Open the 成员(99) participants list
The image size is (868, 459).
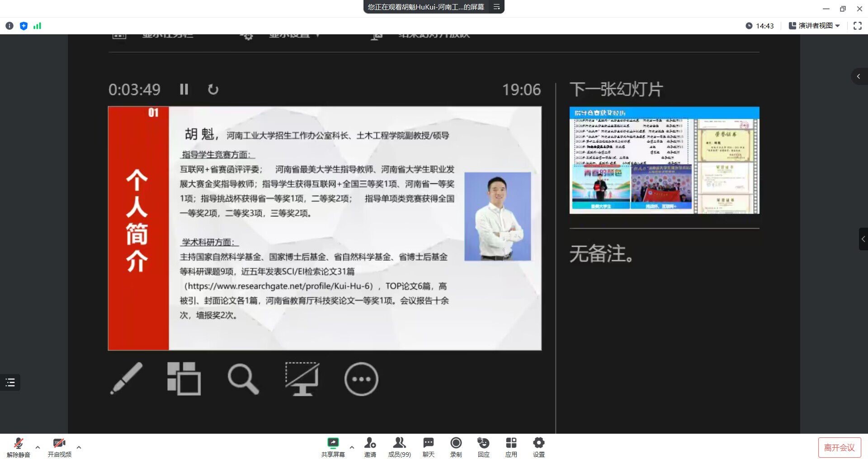(399, 447)
